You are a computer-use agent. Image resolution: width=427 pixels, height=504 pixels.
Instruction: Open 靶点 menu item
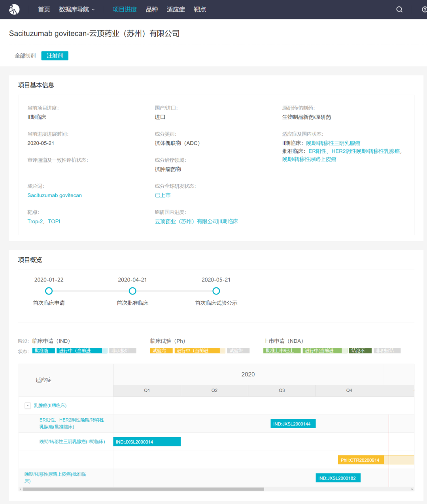coord(200,9)
